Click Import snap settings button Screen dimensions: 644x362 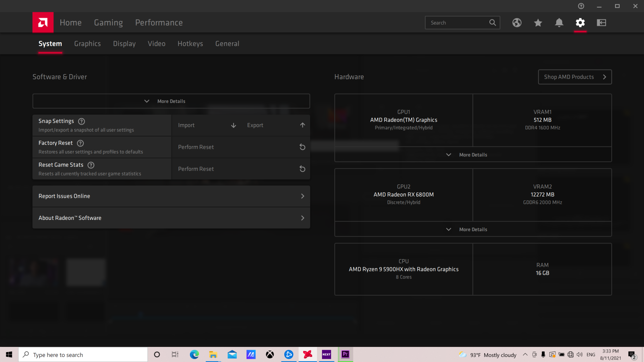click(x=206, y=125)
